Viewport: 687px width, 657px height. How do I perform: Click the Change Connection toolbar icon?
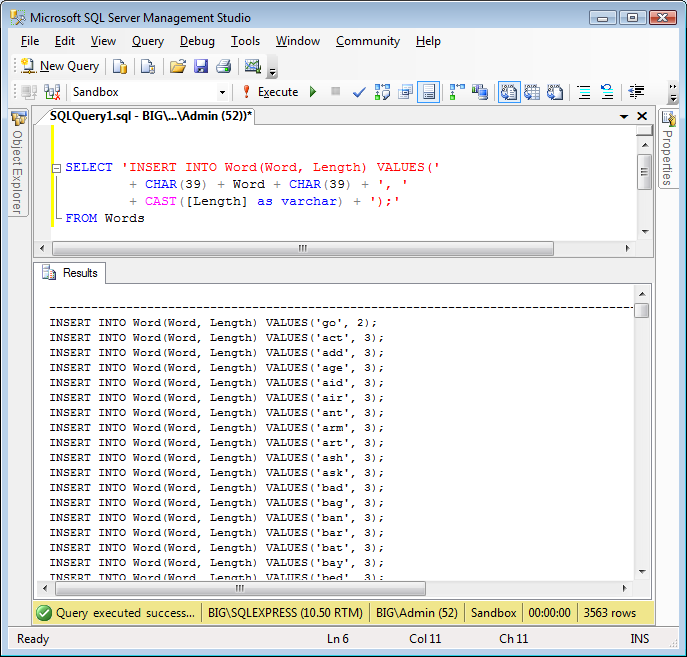[x=52, y=92]
